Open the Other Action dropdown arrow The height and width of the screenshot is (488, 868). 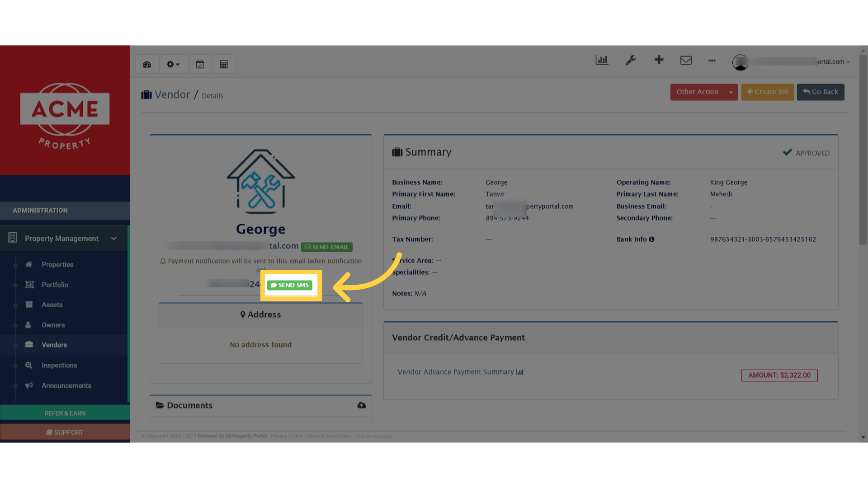pos(731,92)
